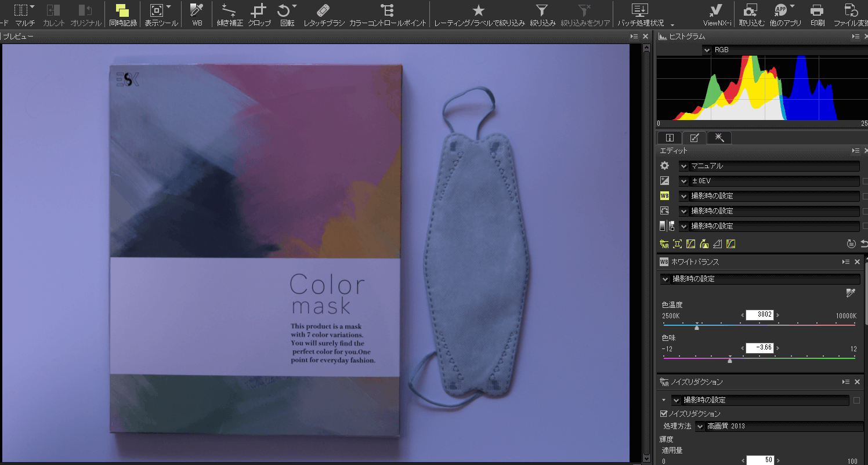
Task: Open バッチ処理状況 batch status
Action: click(x=640, y=14)
